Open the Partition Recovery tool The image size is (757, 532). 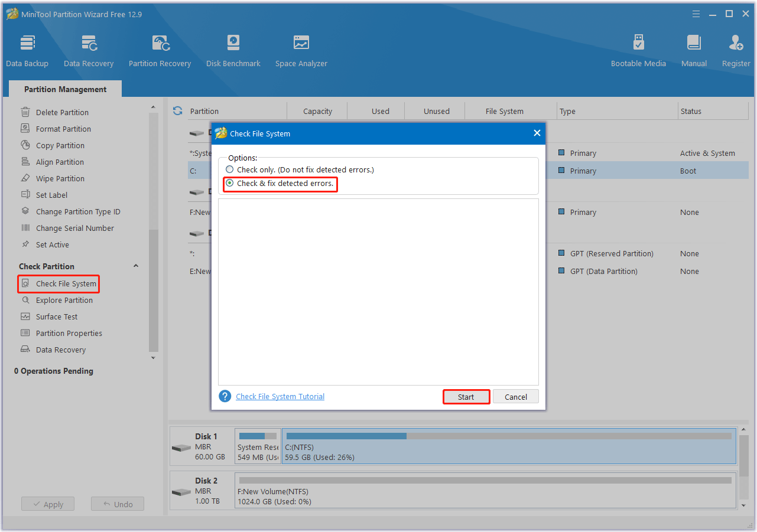(x=160, y=51)
